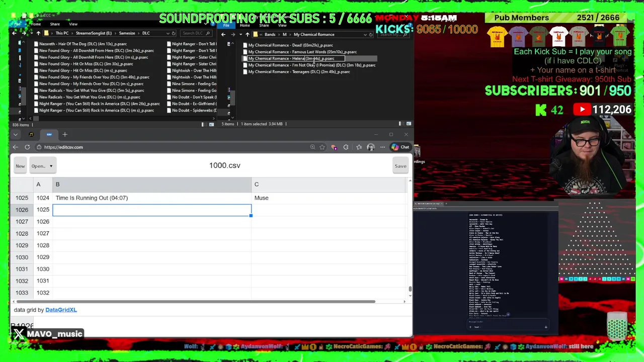The height and width of the screenshot is (362, 644).
Task: Select 'My Chemical Romance - Teenagers (DLC)' file
Action: pos(296,72)
